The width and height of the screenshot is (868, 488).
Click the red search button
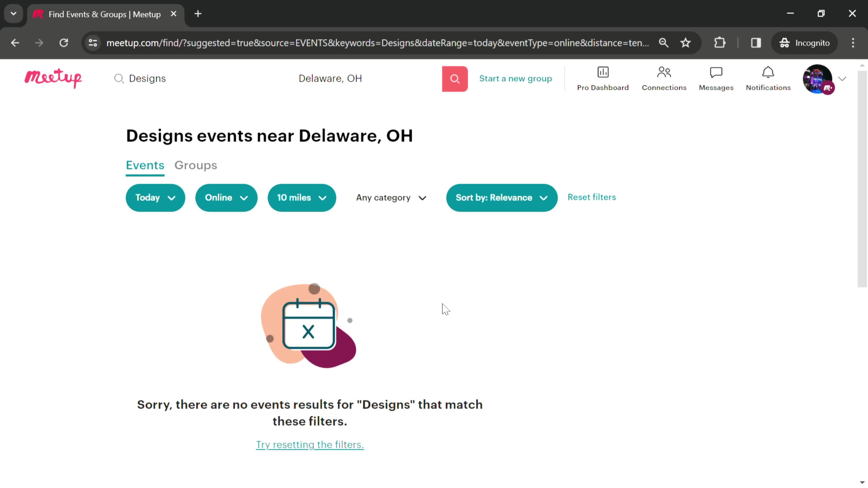[x=455, y=79]
